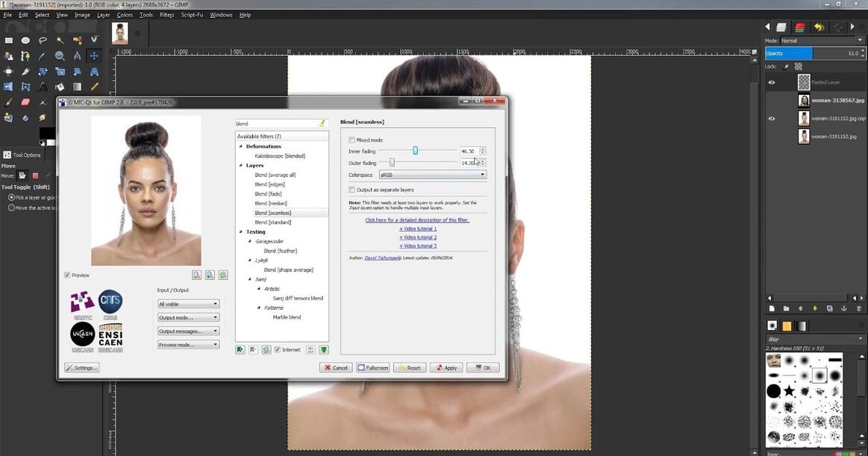This screenshot has height=456, width=868.
Task: Select the Select by Color tool
Action: tap(78, 40)
